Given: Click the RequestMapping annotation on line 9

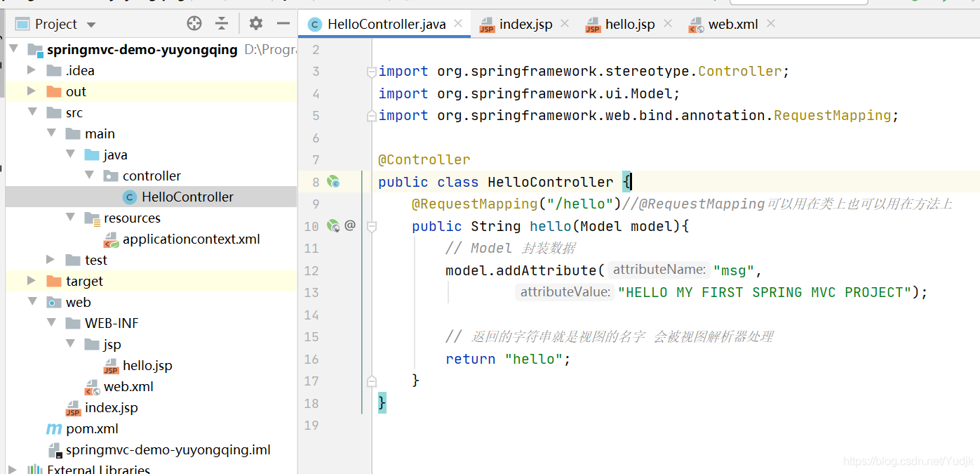Looking at the screenshot, I should pos(474,204).
